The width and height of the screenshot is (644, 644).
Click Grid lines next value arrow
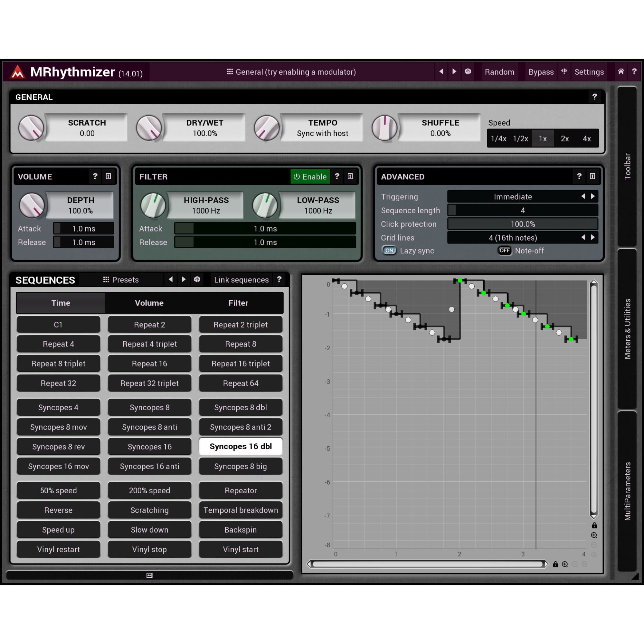coord(593,237)
